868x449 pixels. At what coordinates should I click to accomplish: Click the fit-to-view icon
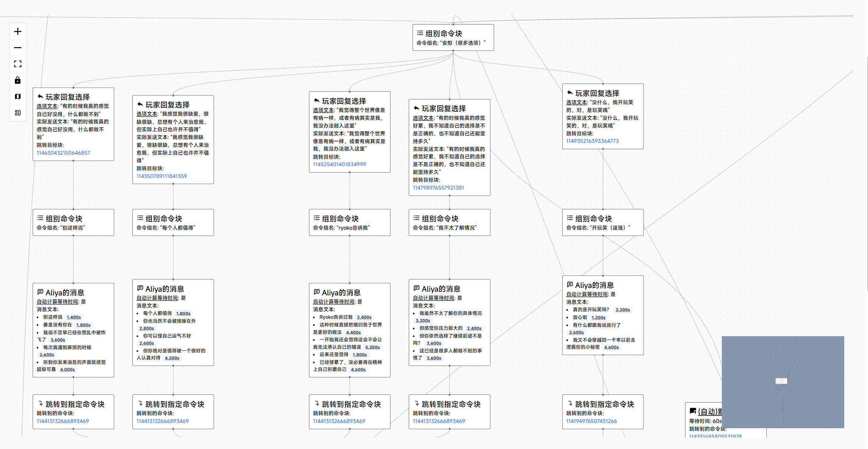18,64
